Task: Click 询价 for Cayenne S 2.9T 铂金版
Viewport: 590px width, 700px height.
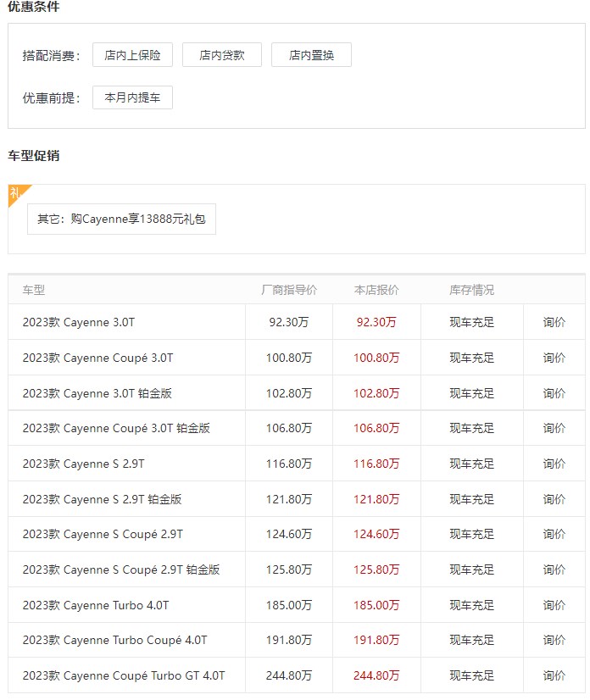Action: 554,499
